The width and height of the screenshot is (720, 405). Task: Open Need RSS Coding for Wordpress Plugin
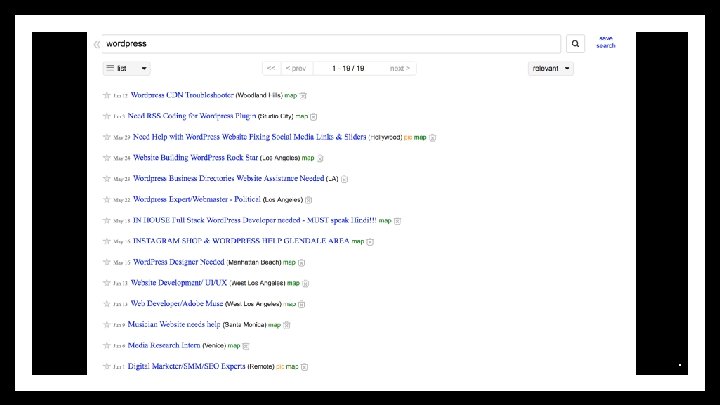191,116
